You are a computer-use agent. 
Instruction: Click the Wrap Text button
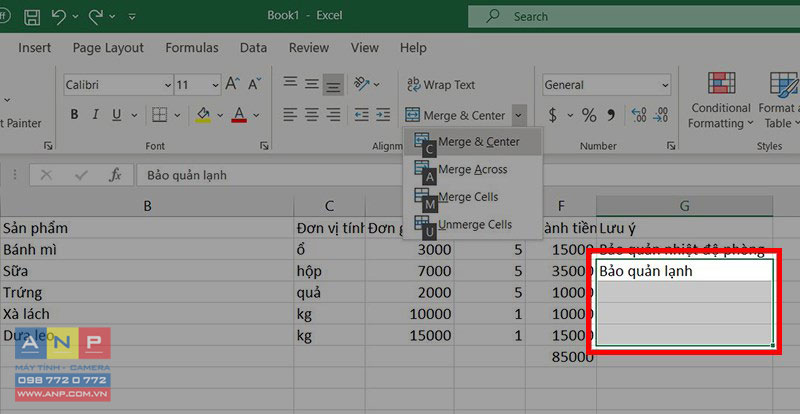pyautogui.click(x=441, y=85)
